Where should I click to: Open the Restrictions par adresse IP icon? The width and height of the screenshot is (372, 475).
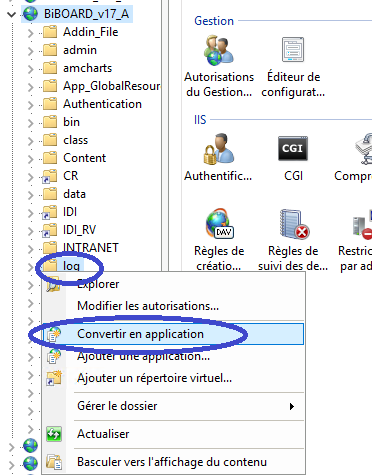[362, 224]
